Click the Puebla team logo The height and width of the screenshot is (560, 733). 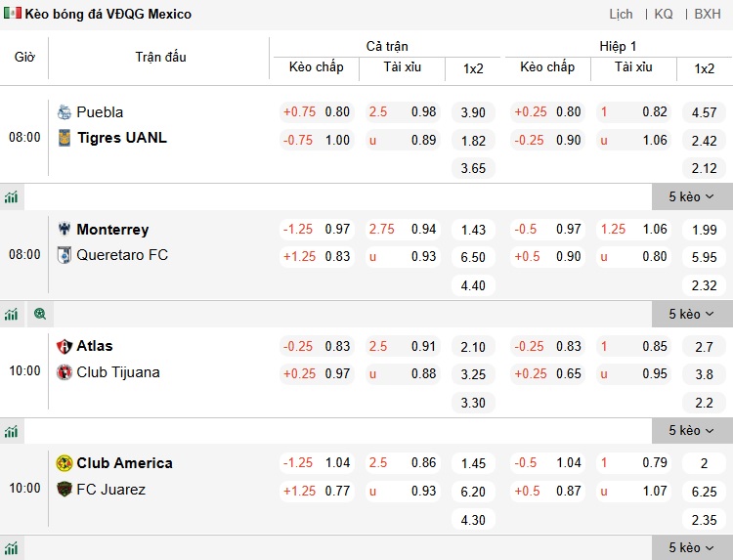coord(65,112)
